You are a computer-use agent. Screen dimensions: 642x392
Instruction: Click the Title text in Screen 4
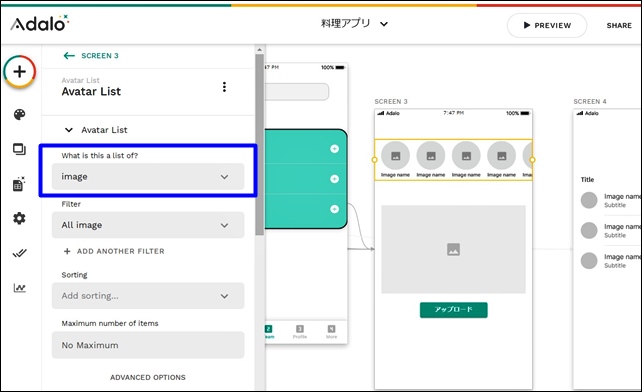pos(587,179)
